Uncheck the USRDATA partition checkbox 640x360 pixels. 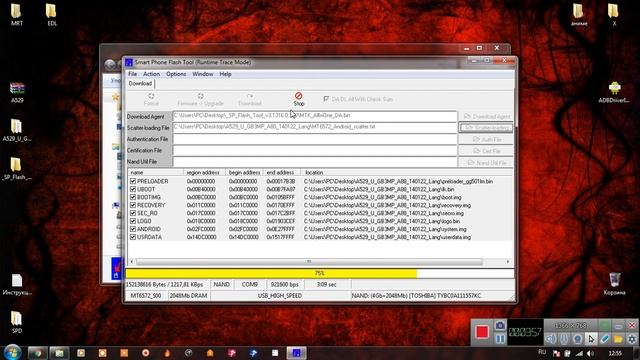point(133,237)
